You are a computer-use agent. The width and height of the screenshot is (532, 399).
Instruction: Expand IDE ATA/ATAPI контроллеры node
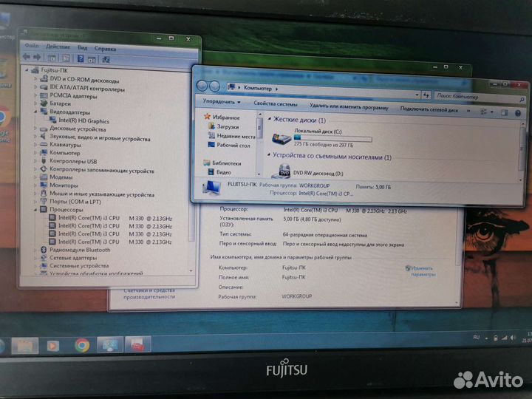(x=35, y=87)
